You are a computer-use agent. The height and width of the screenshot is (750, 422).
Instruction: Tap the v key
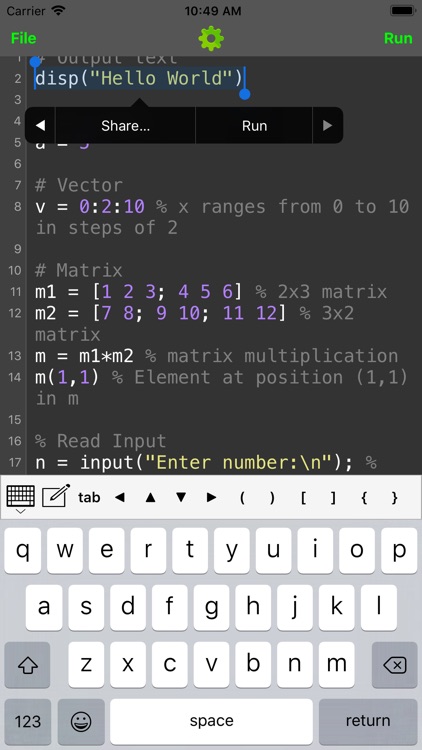click(211, 665)
